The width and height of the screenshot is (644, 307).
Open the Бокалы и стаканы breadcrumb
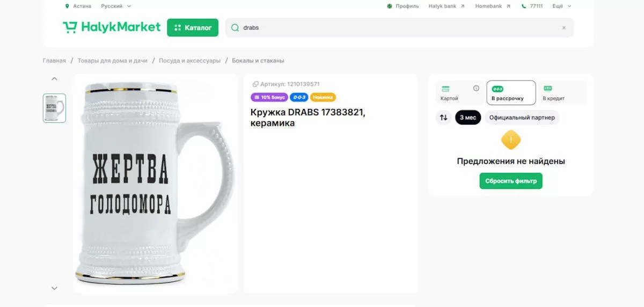tap(258, 61)
